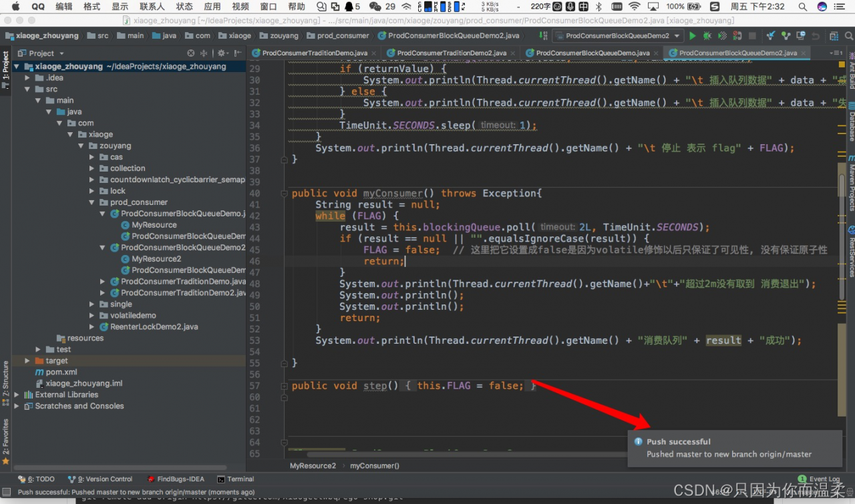Select Scratches and Consoles node

coord(73,407)
